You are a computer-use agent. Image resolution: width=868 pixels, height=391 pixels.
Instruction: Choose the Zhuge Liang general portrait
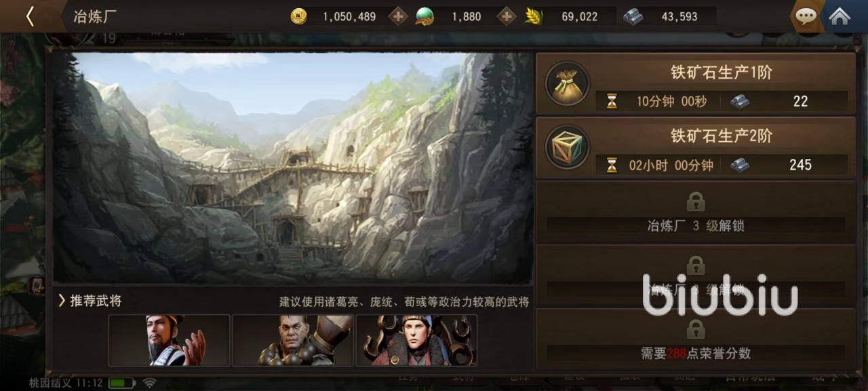[x=169, y=340]
